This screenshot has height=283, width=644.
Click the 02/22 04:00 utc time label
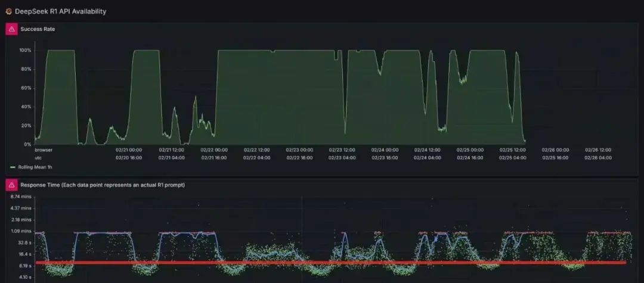click(256, 157)
